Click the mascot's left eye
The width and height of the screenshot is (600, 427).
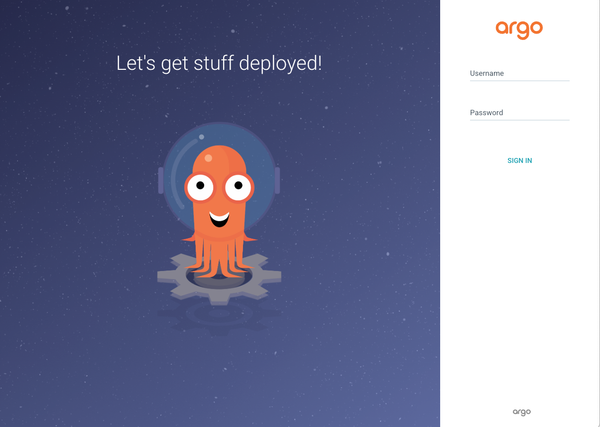[x=200, y=186]
